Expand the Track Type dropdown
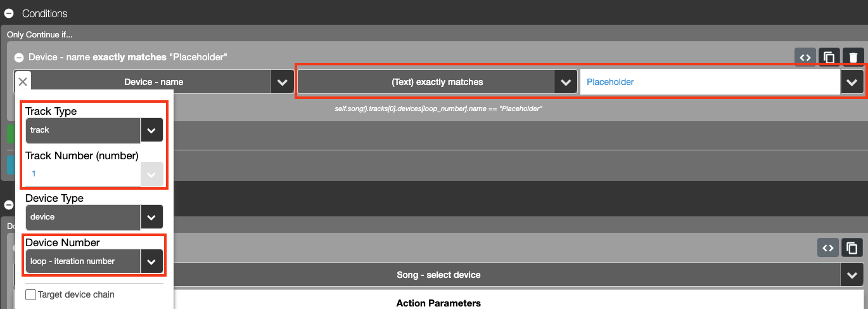868x309 pixels. [x=151, y=130]
